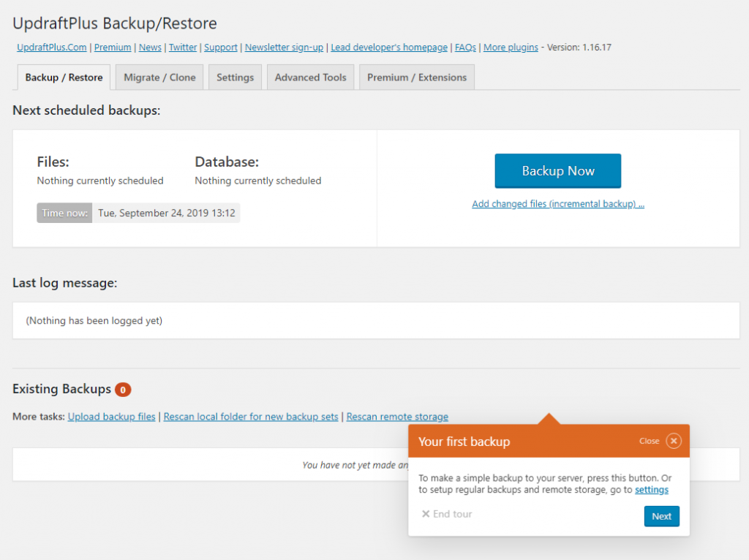
Task: Click the Database: heading
Action: point(227,162)
